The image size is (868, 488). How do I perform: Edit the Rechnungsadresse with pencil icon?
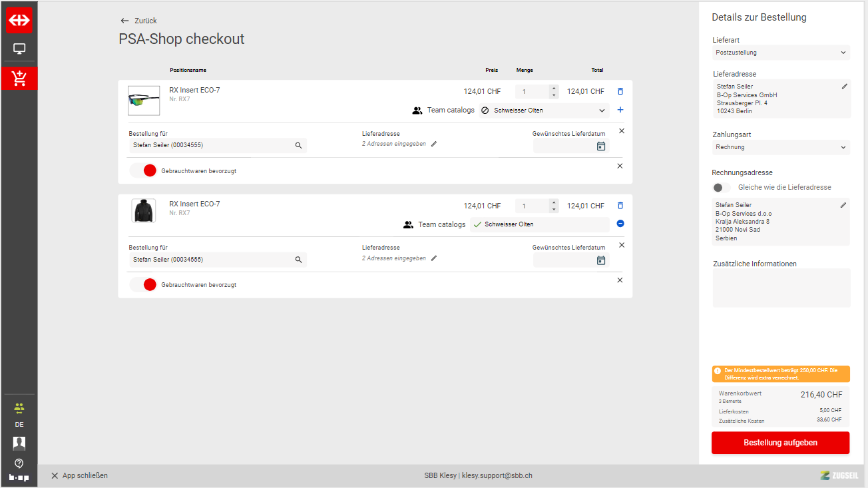(x=843, y=205)
